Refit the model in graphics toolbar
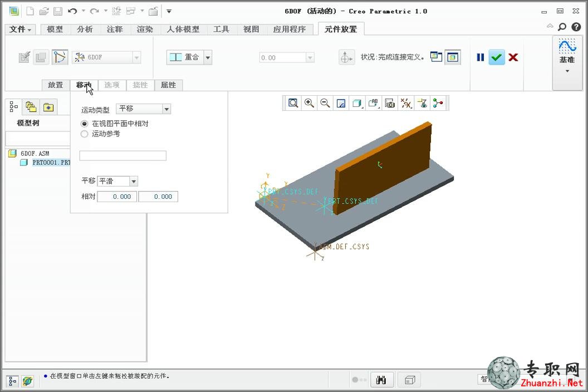Viewport: 588px width, 392px height. [x=293, y=103]
